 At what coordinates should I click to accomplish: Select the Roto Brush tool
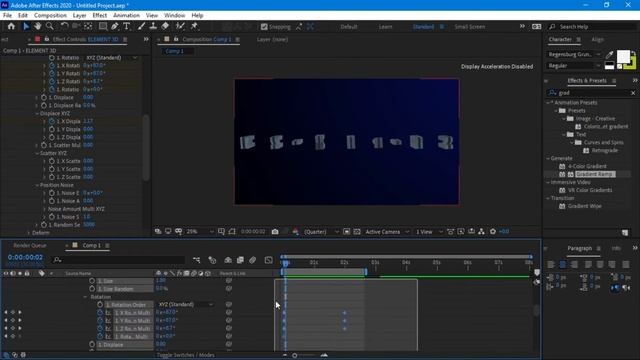(180, 27)
